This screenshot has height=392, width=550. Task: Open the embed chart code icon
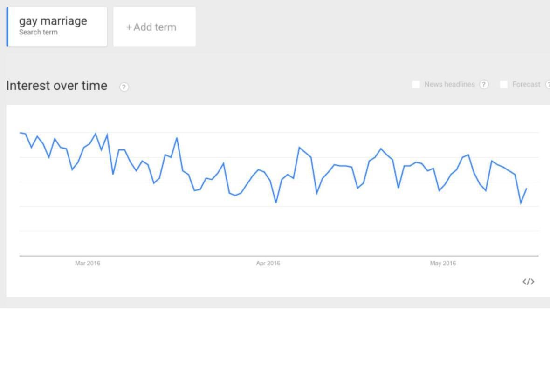pos(528,282)
